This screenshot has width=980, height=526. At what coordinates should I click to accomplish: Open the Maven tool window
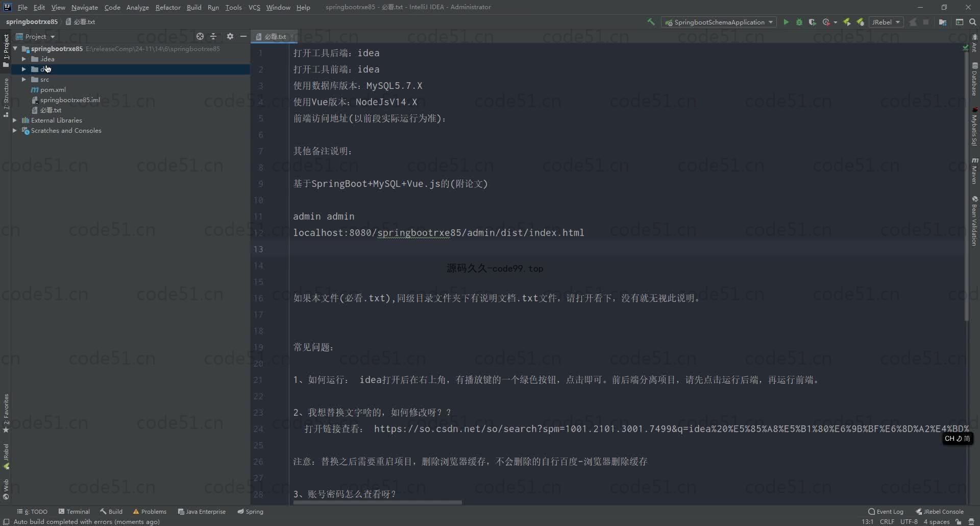coord(974,171)
